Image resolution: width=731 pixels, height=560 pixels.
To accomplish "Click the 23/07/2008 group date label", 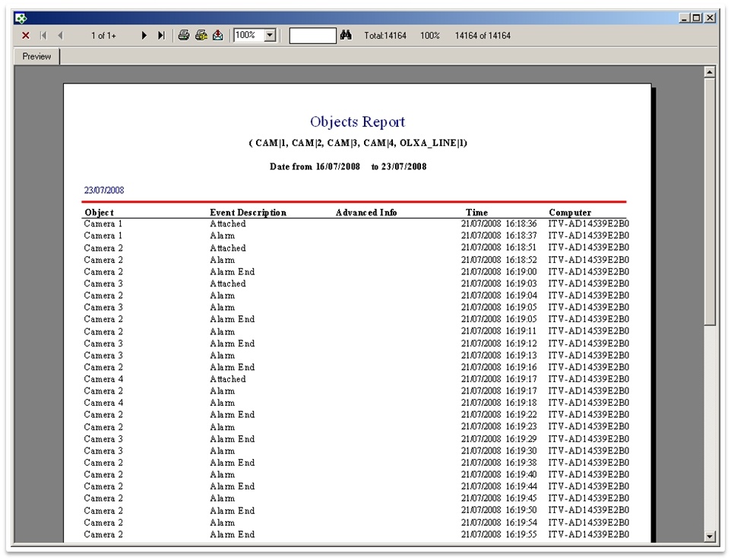I will click(104, 190).
